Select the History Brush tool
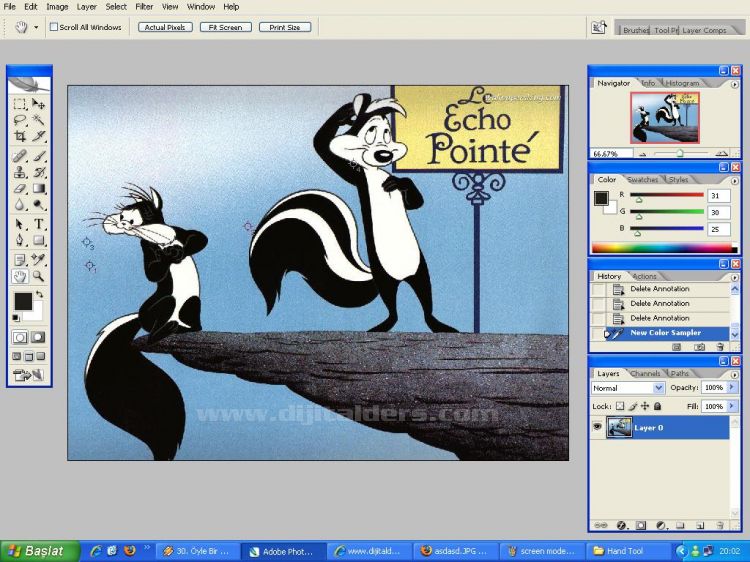 click(x=38, y=172)
